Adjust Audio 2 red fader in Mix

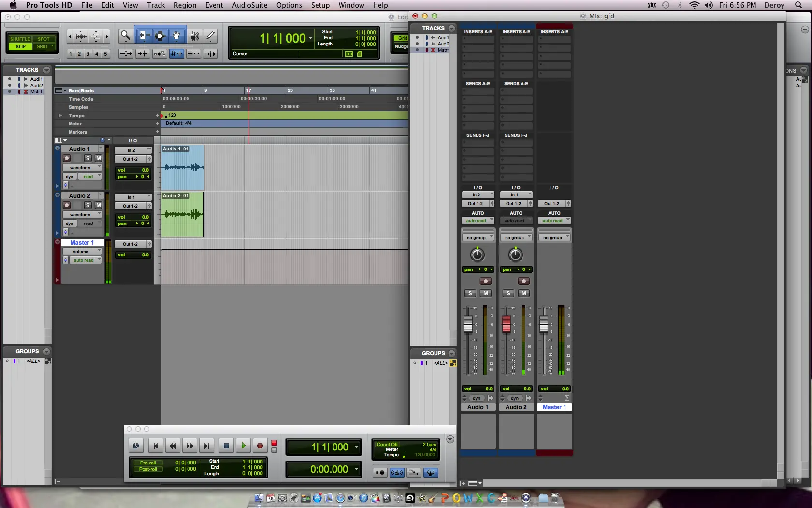tap(506, 324)
